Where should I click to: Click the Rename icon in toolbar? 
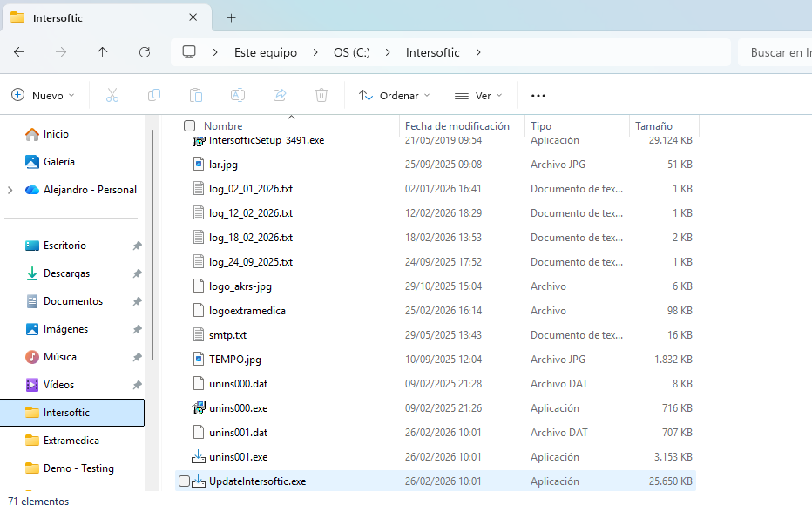[237, 95]
